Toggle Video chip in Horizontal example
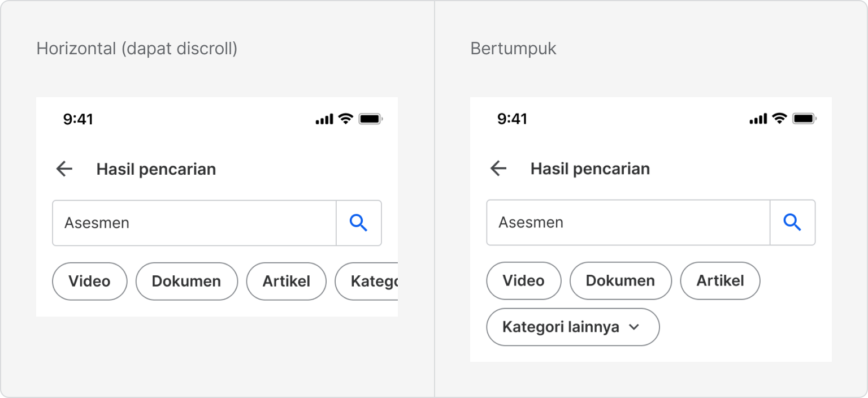868x398 pixels. (x=90, y=281)
